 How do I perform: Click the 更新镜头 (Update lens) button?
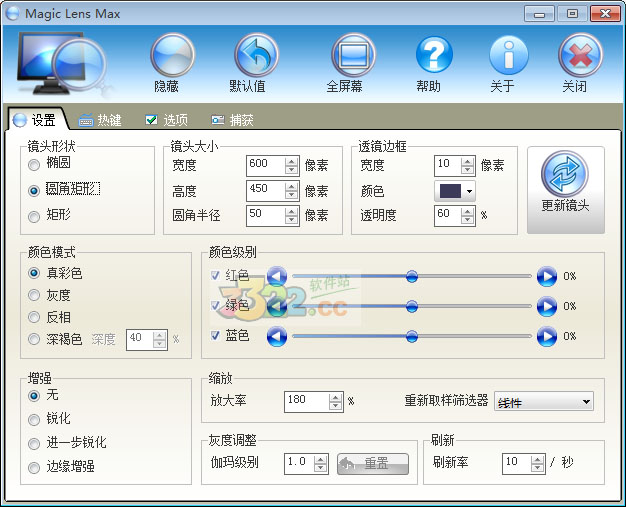[566, 190]
